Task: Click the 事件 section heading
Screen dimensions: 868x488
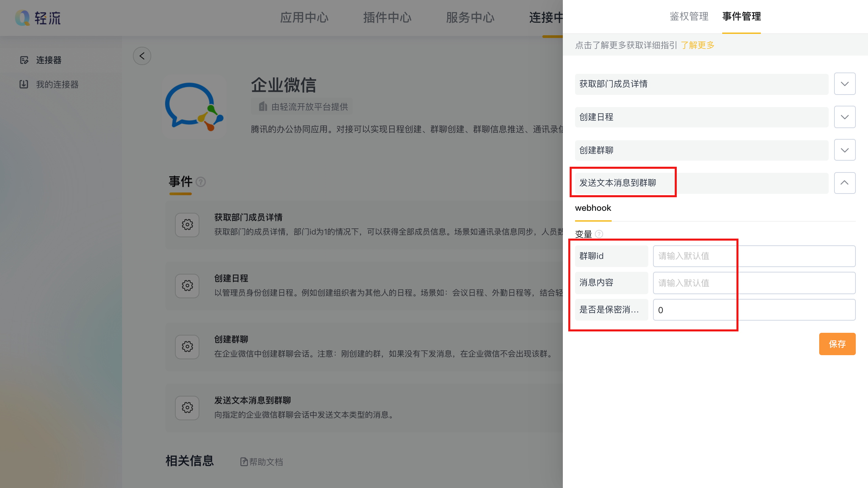Action: click(181, 182)
